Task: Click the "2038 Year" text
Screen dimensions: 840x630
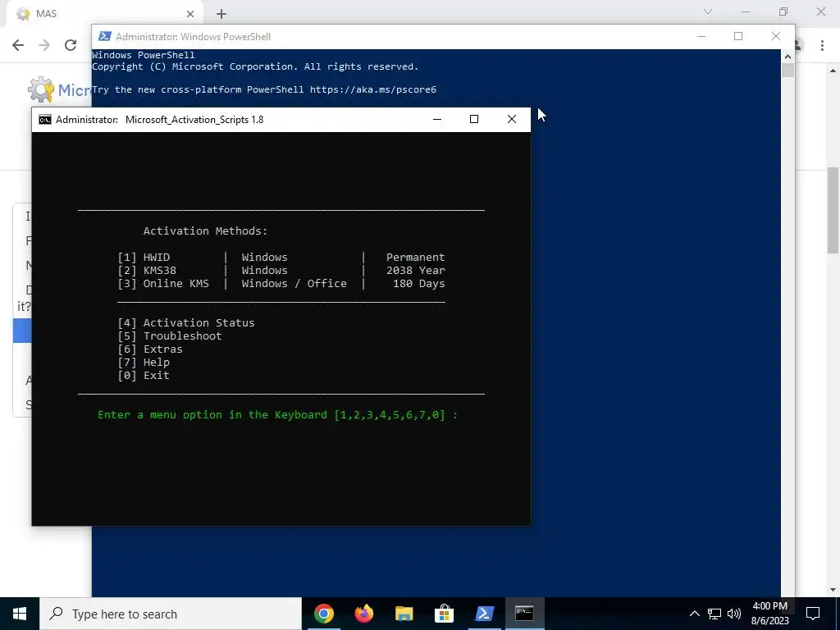Action: pos(416,271)
